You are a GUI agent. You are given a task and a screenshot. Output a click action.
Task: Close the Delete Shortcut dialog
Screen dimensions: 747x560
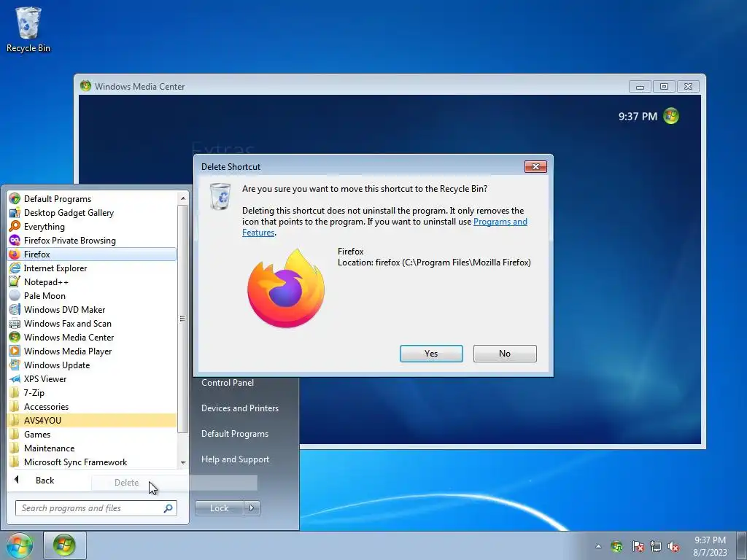(535, 167)
